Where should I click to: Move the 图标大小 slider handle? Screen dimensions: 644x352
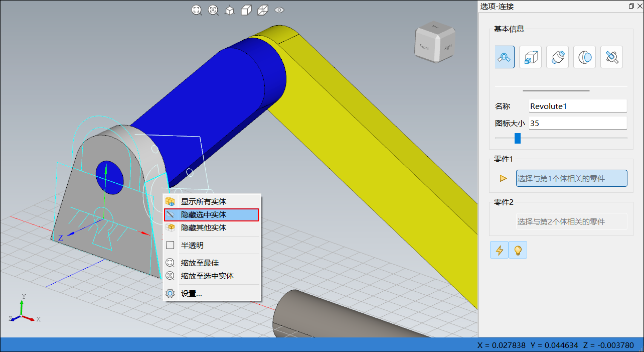pos(518,138)
